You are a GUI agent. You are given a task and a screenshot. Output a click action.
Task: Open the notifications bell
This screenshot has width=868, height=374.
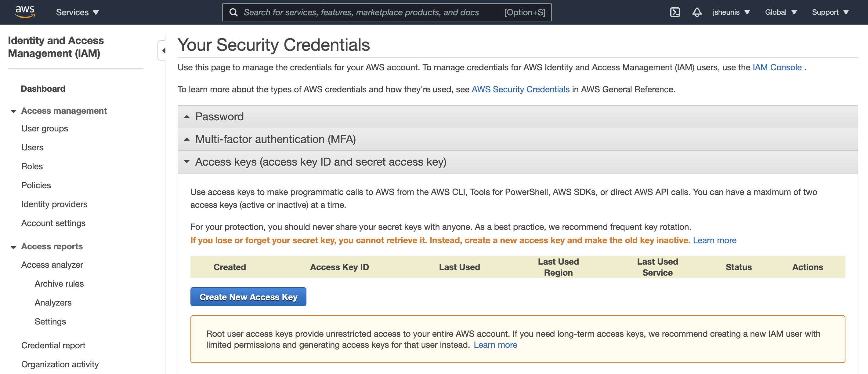pyautogui.click(x=697, y=12)
